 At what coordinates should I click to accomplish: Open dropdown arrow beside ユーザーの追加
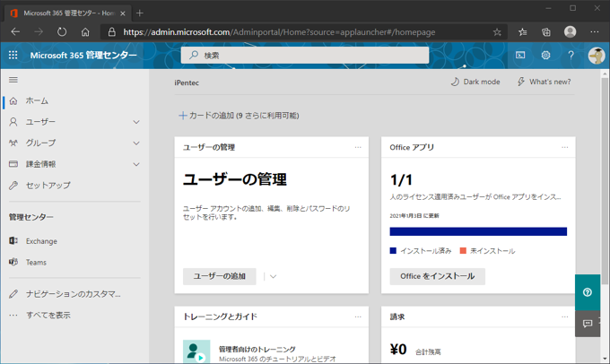[273, 276]
